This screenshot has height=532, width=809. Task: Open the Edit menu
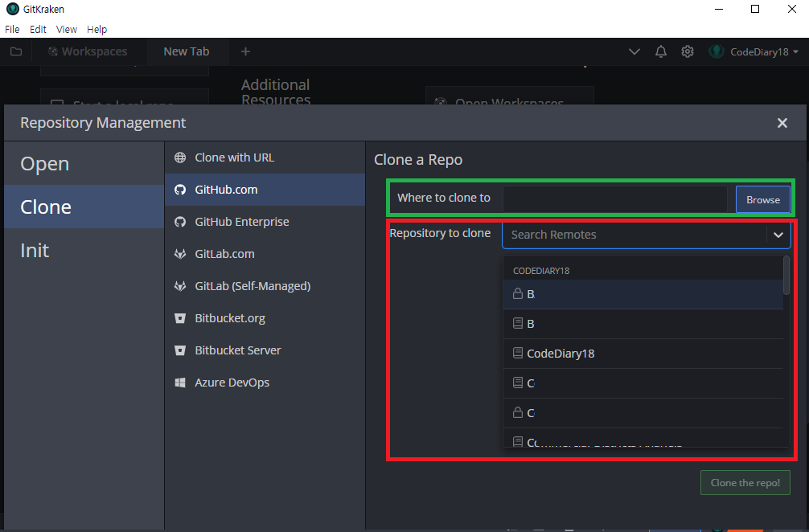pos(38,30)
